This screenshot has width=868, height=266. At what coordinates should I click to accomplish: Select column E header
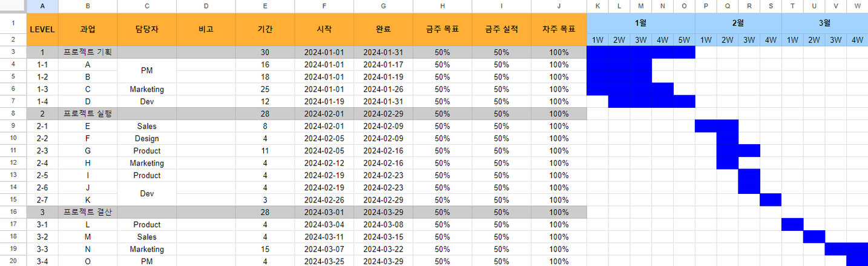[265, 6]
